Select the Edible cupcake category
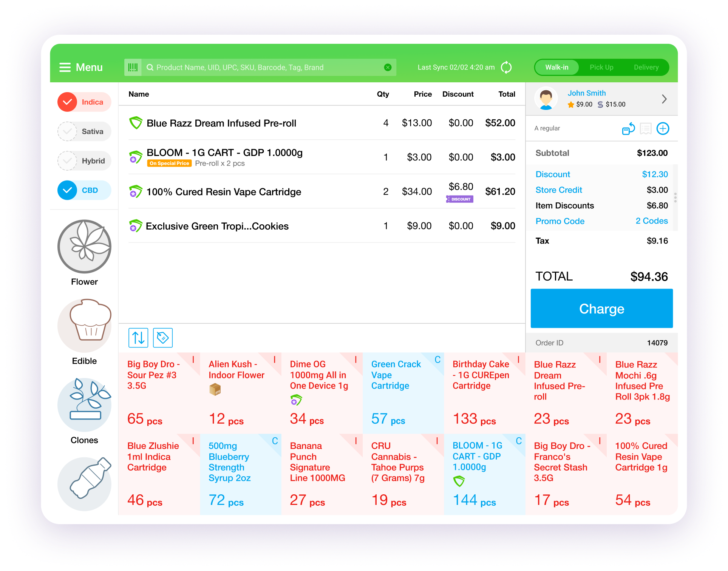 [84, 326]
